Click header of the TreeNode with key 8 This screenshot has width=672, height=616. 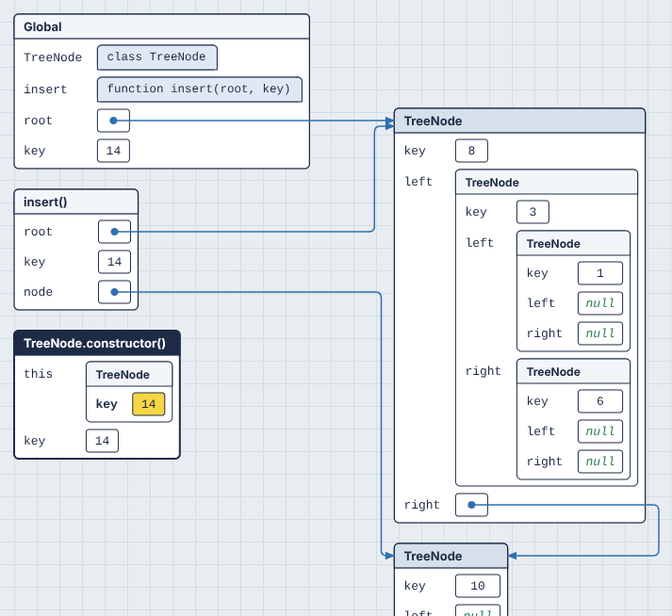(x=519, y=121)
